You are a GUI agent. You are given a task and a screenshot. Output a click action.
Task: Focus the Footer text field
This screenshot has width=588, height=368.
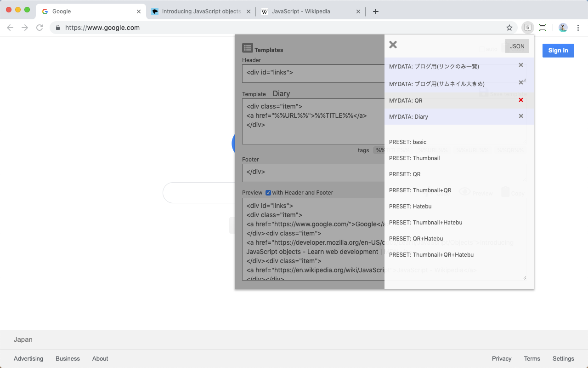point(313,173)
